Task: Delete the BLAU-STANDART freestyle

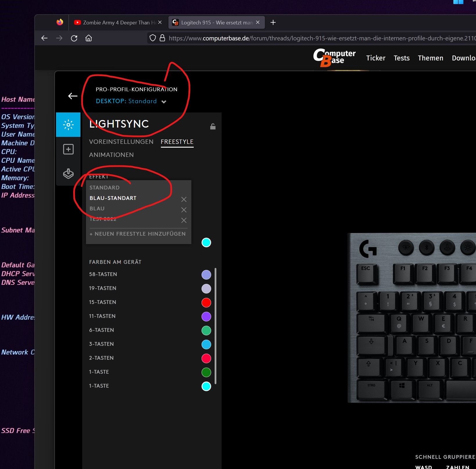Action: click(x=184, y=199)
